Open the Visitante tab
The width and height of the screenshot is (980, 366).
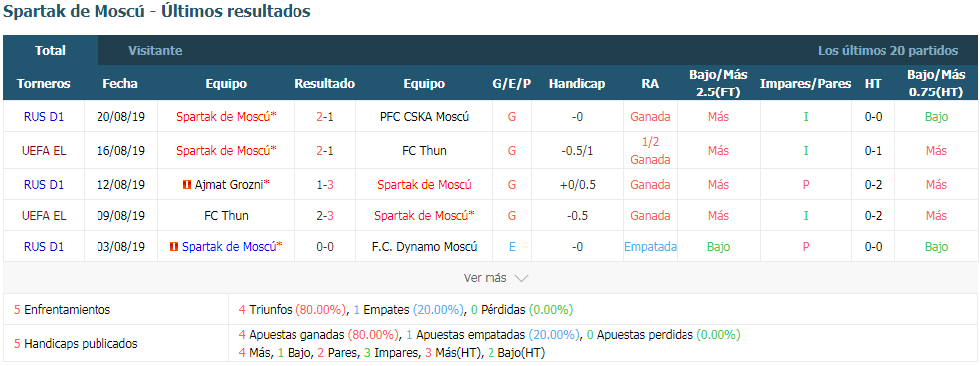155,51
